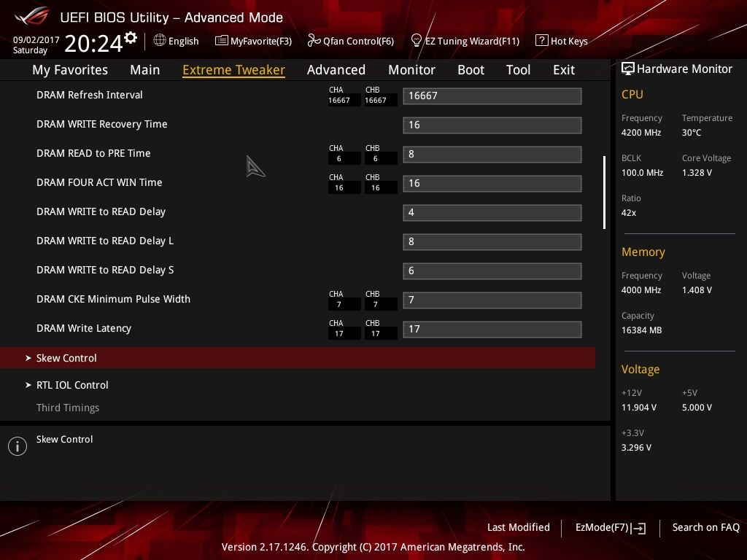The width and height of the screenshot is (747, 560).
Task: Click the MyFavorite list icon
Action: 222,41
